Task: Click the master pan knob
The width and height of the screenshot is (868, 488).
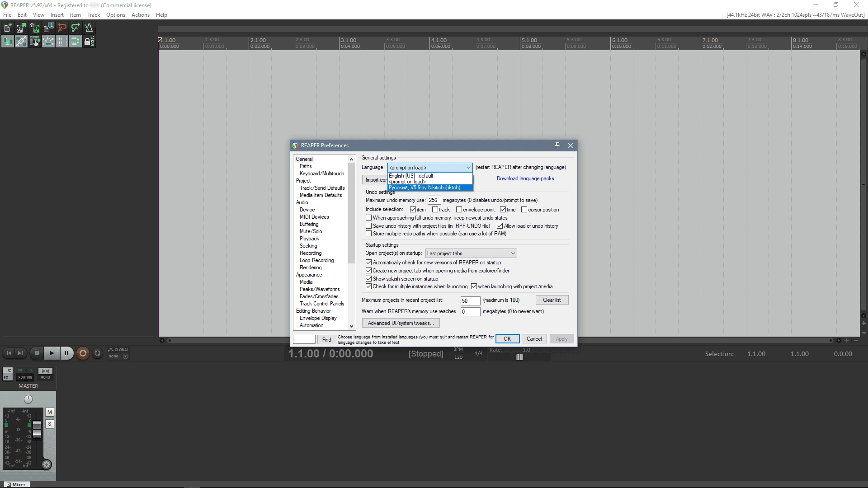Action: 28,399
